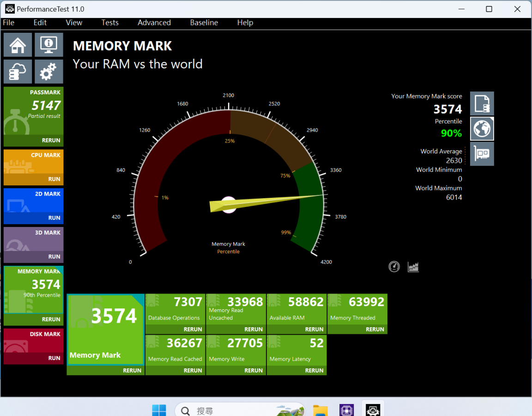The height and width of the screenshot is (416, 532).
Task: Select the Memory Latency 52 tile
Action: [x=296, y=350]
